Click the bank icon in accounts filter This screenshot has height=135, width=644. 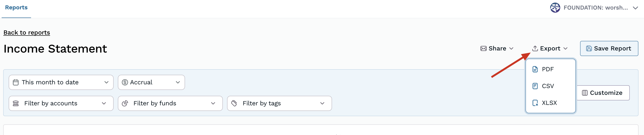click(x=16, y=103)
